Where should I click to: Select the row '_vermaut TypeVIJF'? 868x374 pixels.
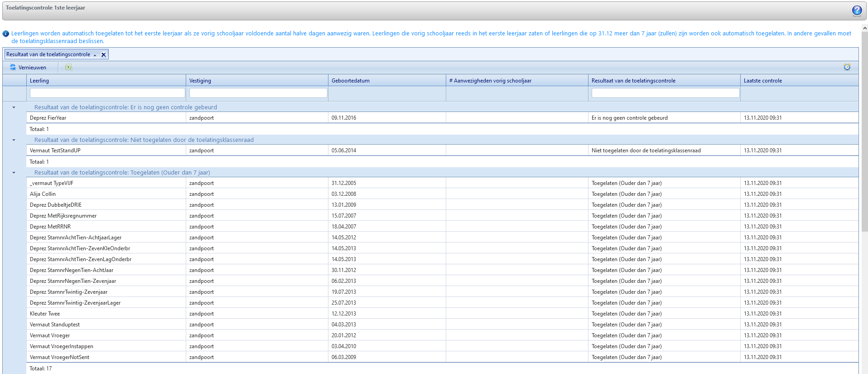[x=442, y=183]
